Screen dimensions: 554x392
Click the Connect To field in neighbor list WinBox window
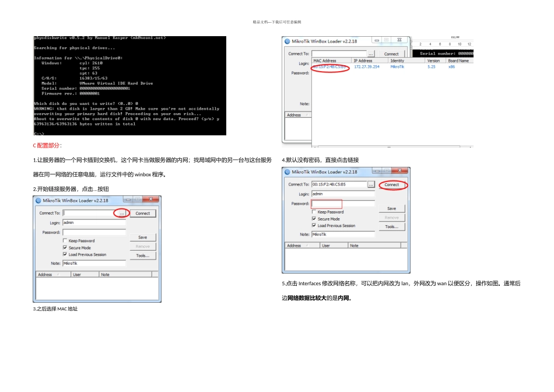point(339,54)
